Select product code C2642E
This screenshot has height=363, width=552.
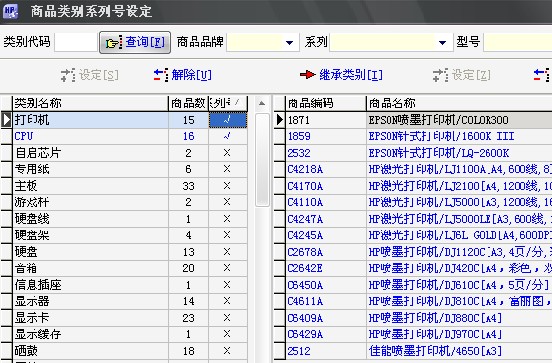[x=326, y=268]
